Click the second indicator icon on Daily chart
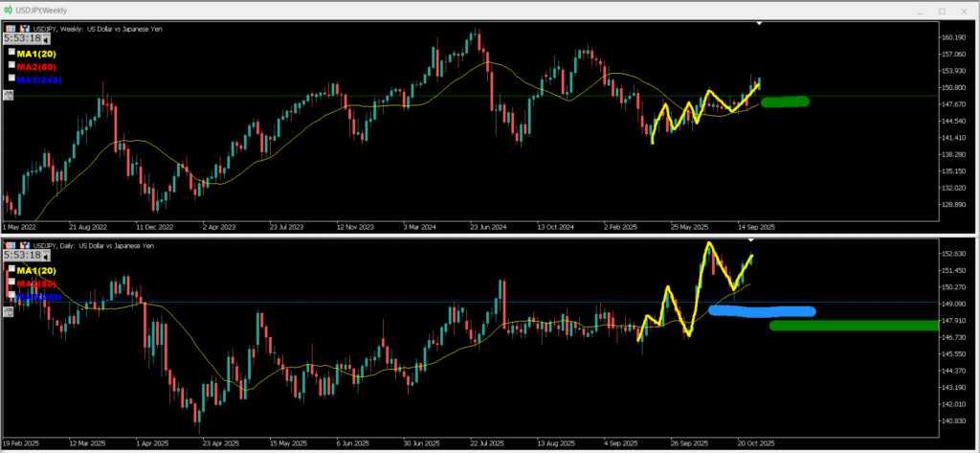Screen dimensions: 980x453 24,245
